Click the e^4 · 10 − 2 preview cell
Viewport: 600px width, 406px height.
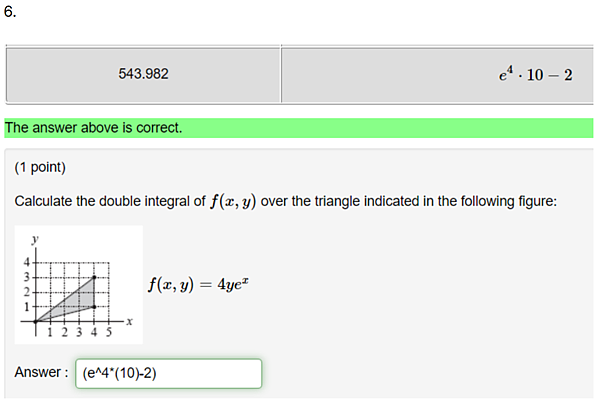(437, 74)
